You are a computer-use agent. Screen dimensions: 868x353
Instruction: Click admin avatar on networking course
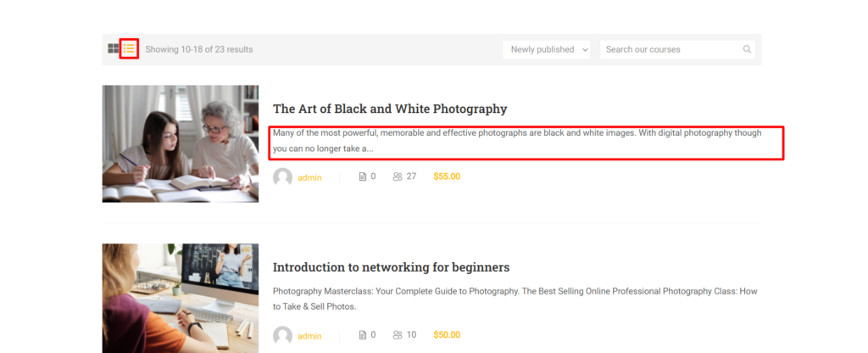point(282,335)
